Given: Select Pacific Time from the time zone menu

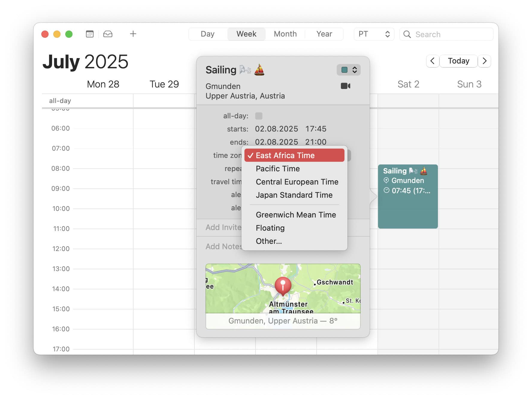Looking at the screenshot, I should pyautogui.click(x=277, y=168).
